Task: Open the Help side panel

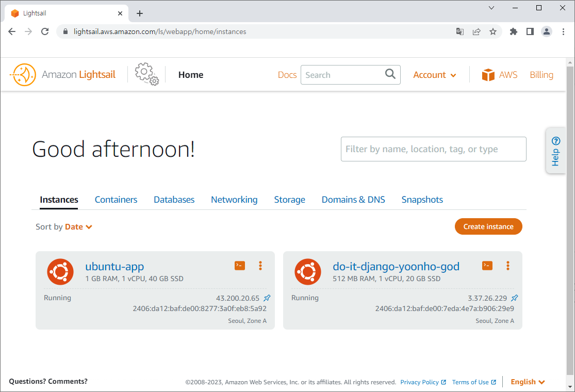Action: [x=555, y=151]
